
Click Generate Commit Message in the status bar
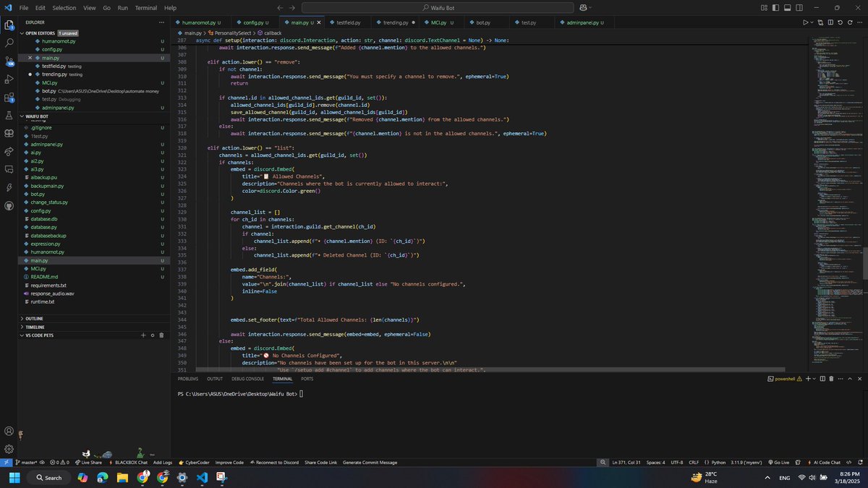370,462
